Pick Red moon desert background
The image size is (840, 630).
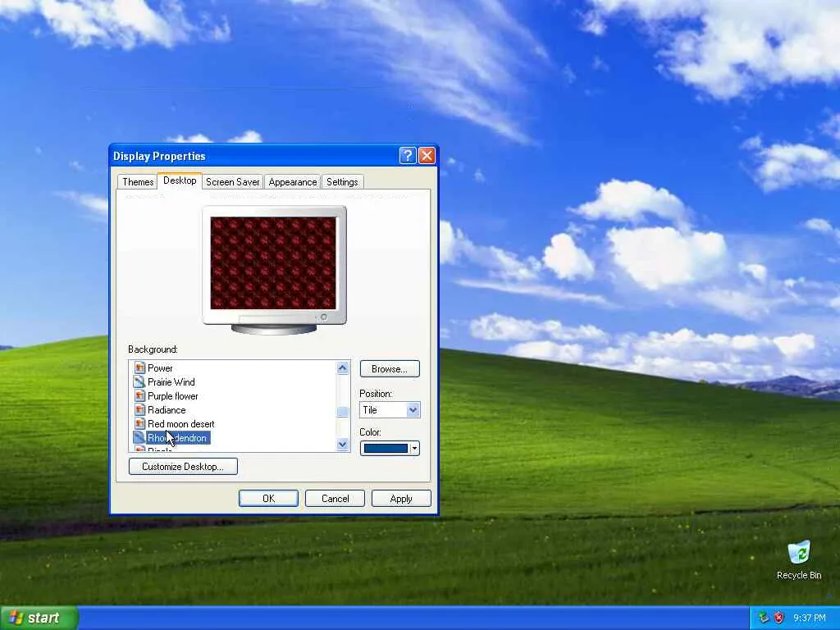pos(181,424)
